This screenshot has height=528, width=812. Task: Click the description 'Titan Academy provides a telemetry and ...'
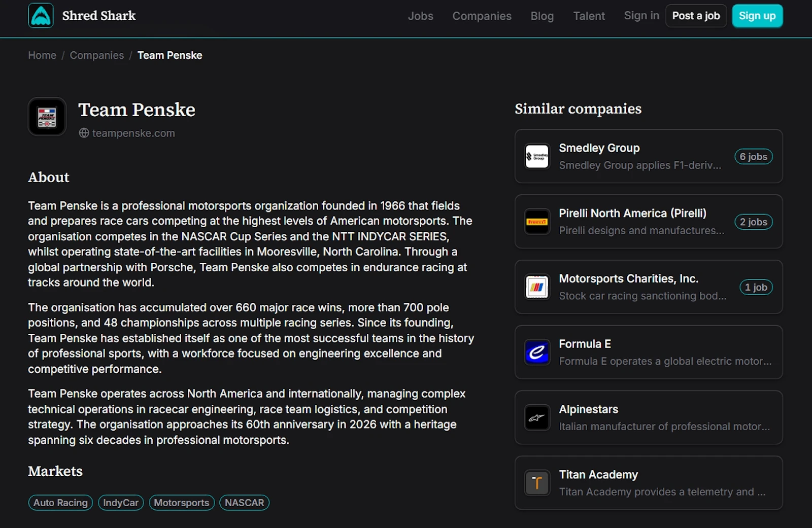tap(662, 491)
